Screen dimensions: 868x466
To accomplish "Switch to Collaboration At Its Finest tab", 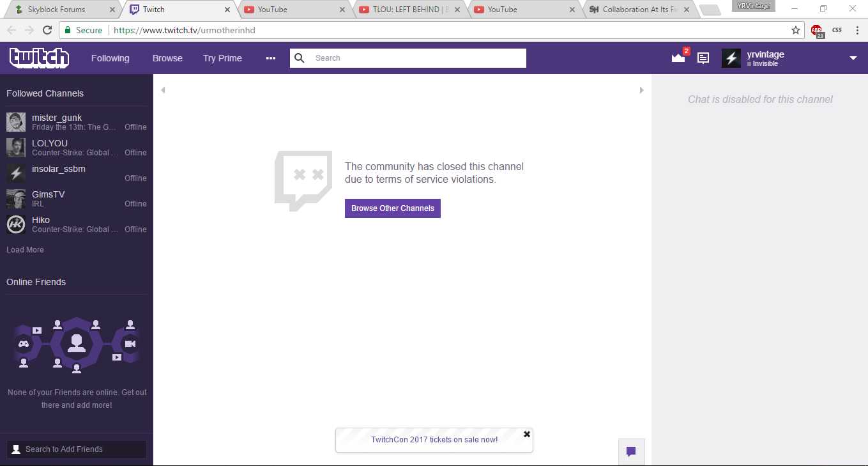I will tap(639, 10).
